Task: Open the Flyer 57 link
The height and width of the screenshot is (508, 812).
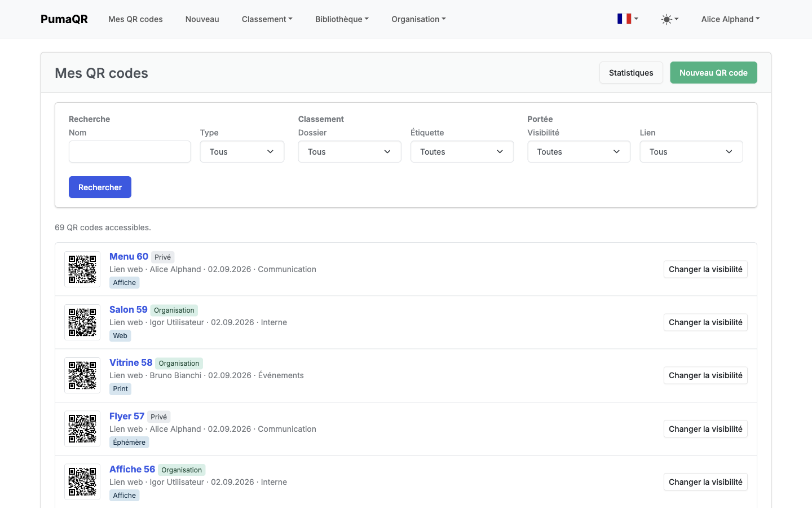Action: point(127,416)
